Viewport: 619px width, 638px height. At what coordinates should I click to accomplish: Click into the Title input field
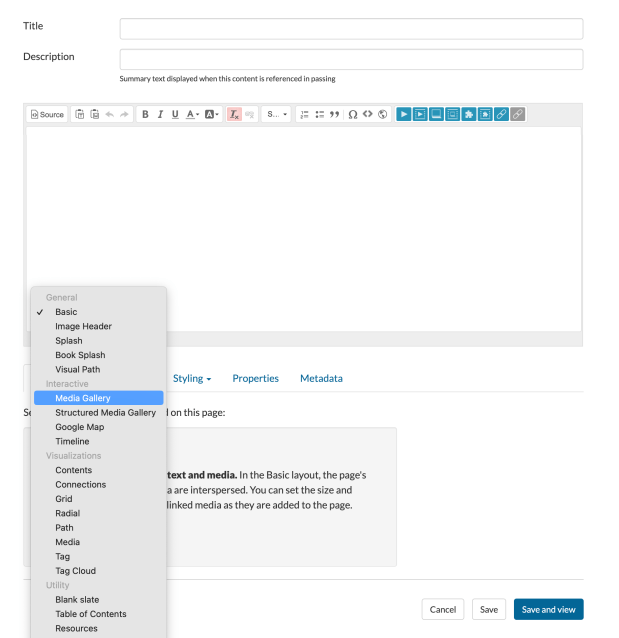pos(351,28)
